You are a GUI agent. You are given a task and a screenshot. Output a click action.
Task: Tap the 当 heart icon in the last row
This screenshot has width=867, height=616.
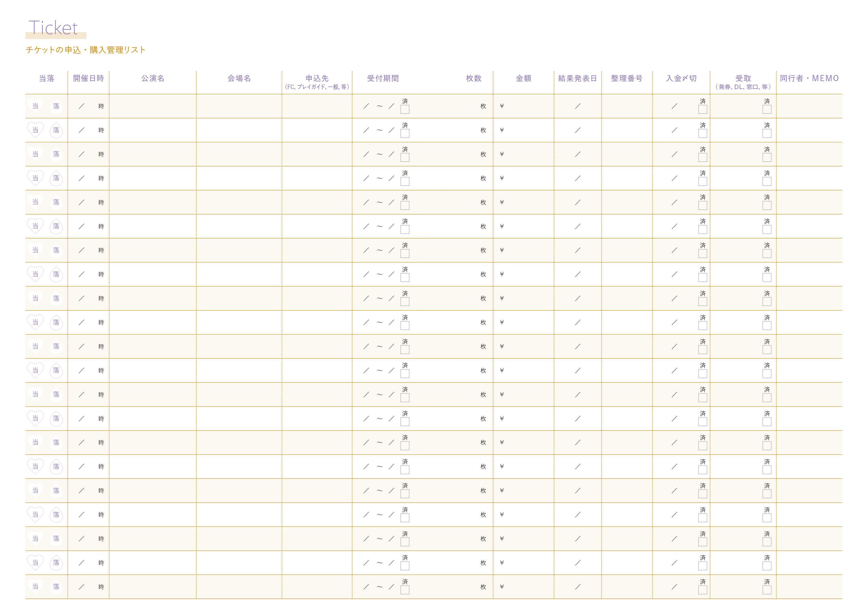[35, 586]
